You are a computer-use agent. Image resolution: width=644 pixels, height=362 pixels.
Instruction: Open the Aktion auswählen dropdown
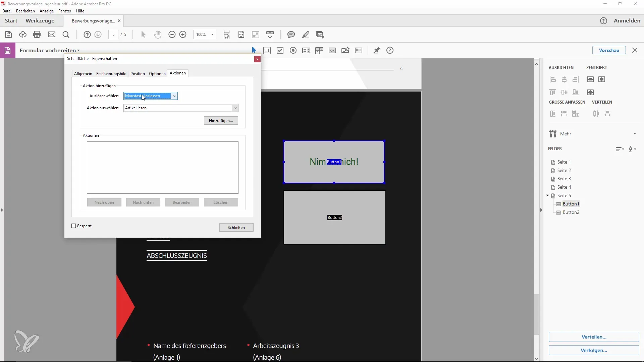(x=181, y=108)
